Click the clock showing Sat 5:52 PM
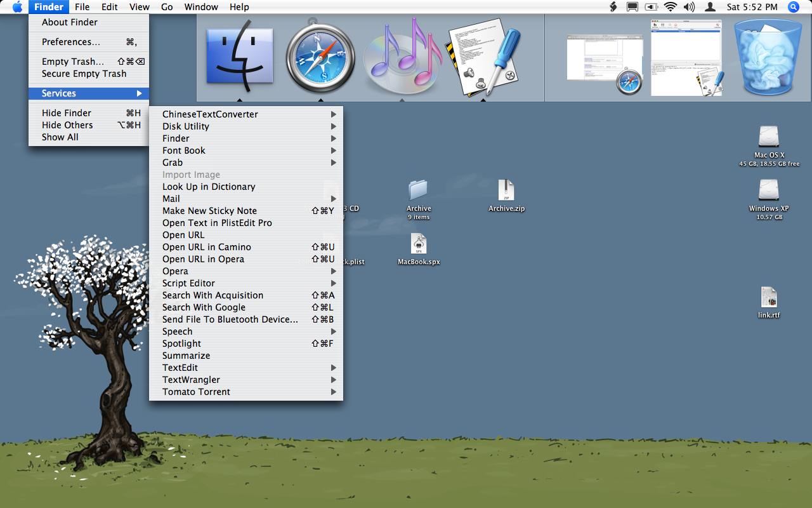Screen dimensions: 812x508 coord(752,7)
